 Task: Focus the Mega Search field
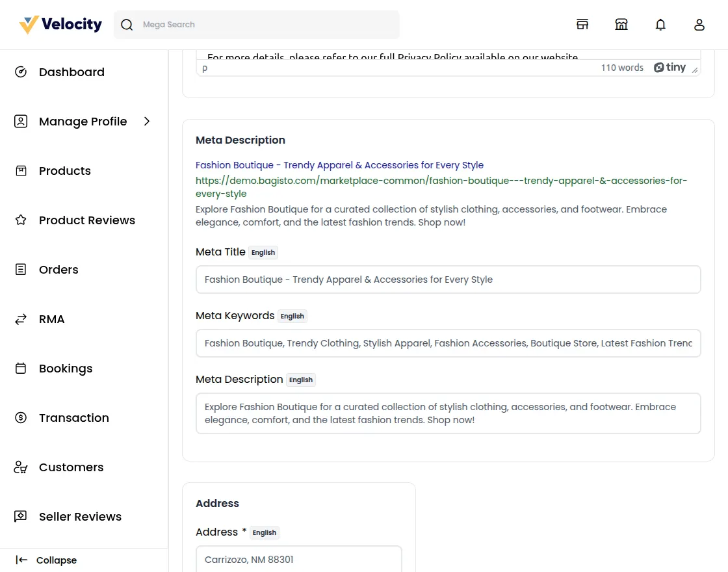pyautogui.click(x=266, y=25)
